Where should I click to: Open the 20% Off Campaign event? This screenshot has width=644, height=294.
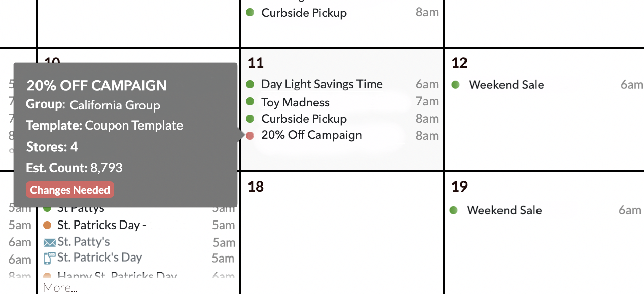[311, 135]
